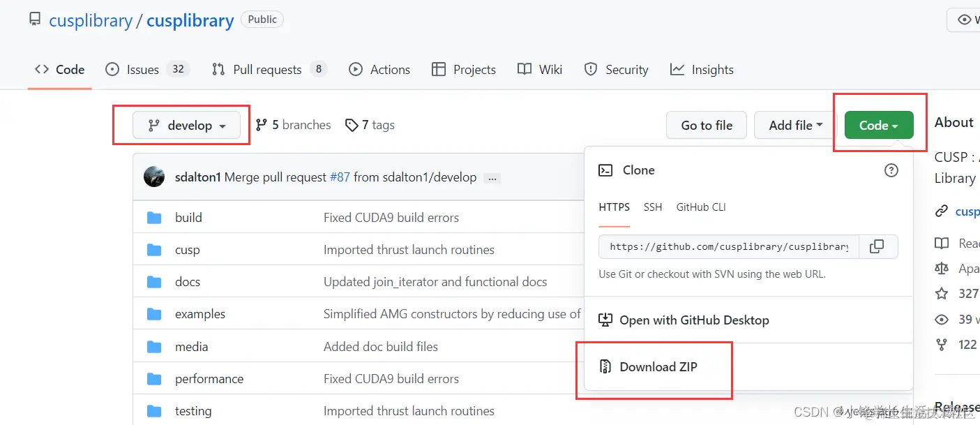Switch to the Projects tab
The width and height of the screenshot is (980, 425).
(x=464, y=69)
